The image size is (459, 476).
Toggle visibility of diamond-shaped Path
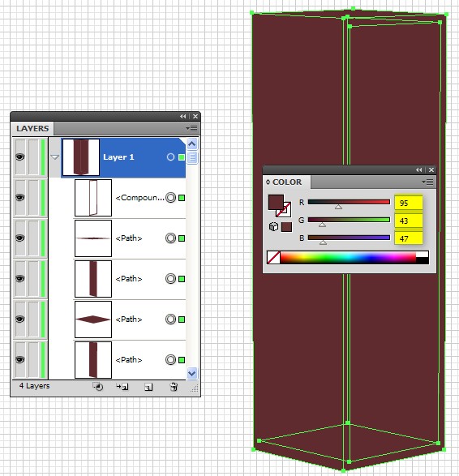click(20, 319)
